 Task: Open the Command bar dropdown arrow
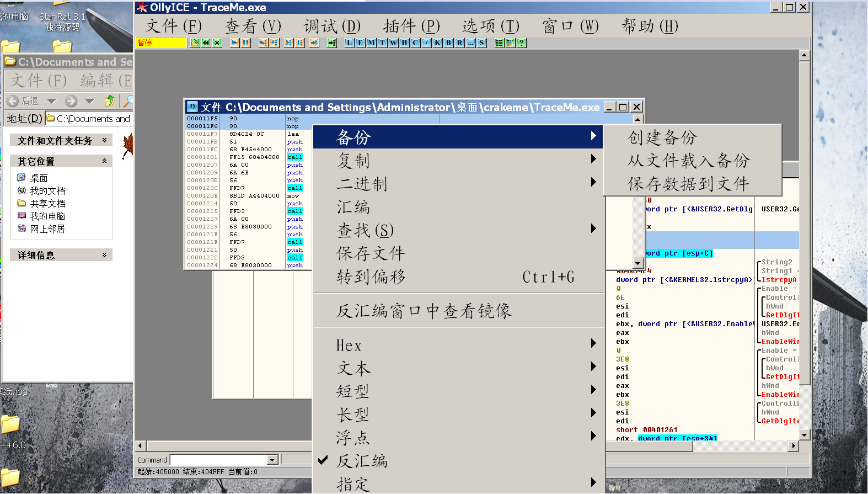pos(272,460)
